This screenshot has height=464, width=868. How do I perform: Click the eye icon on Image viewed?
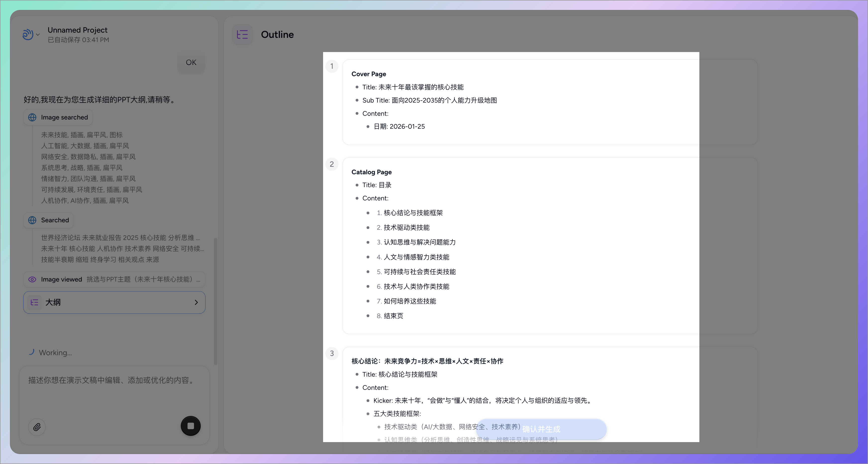pyautogui.click(x=32, y=280)
